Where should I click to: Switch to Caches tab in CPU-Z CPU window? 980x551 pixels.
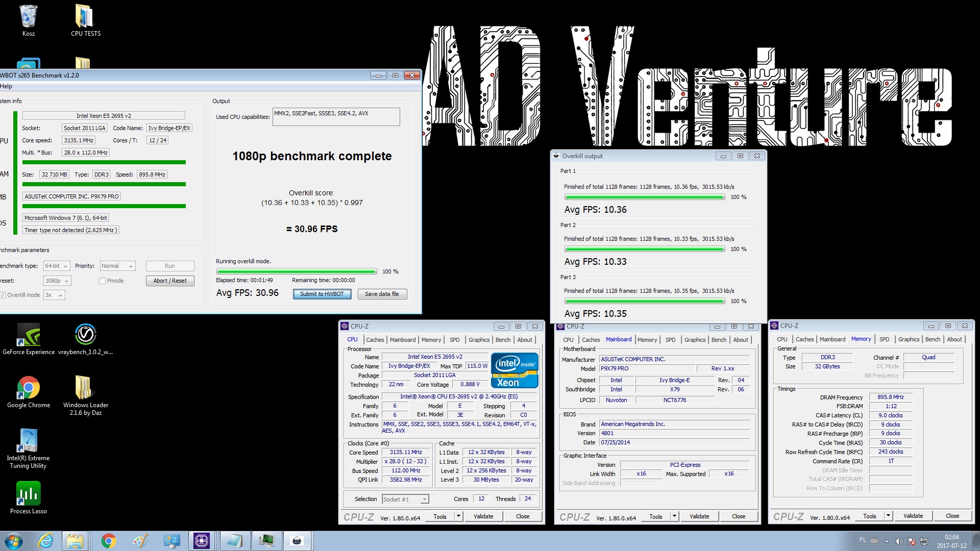pyautogui.click(x=375, y=340)
